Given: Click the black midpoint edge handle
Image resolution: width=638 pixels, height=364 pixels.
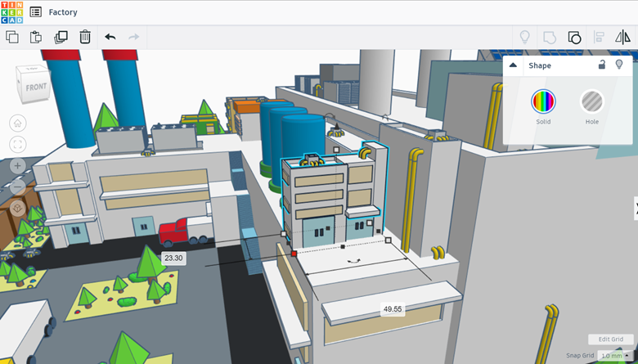Looking at the screenshot, I should coord(343,247).
